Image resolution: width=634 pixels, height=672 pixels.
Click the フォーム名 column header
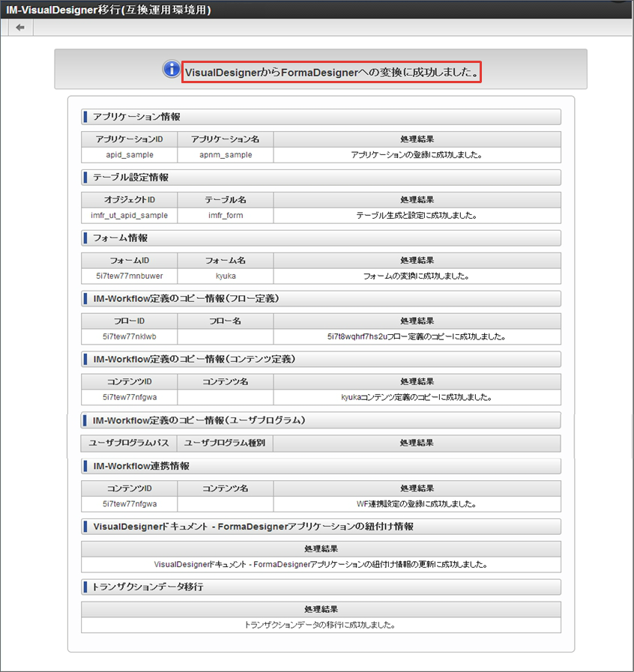pyautogui.click(x=226, y=261)
